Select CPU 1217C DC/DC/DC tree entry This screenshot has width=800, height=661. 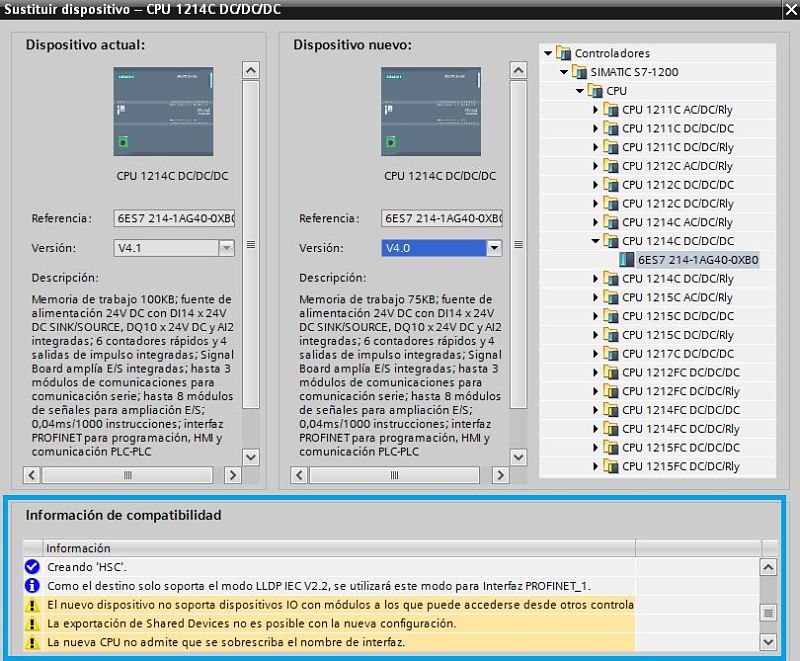(678, 353)
